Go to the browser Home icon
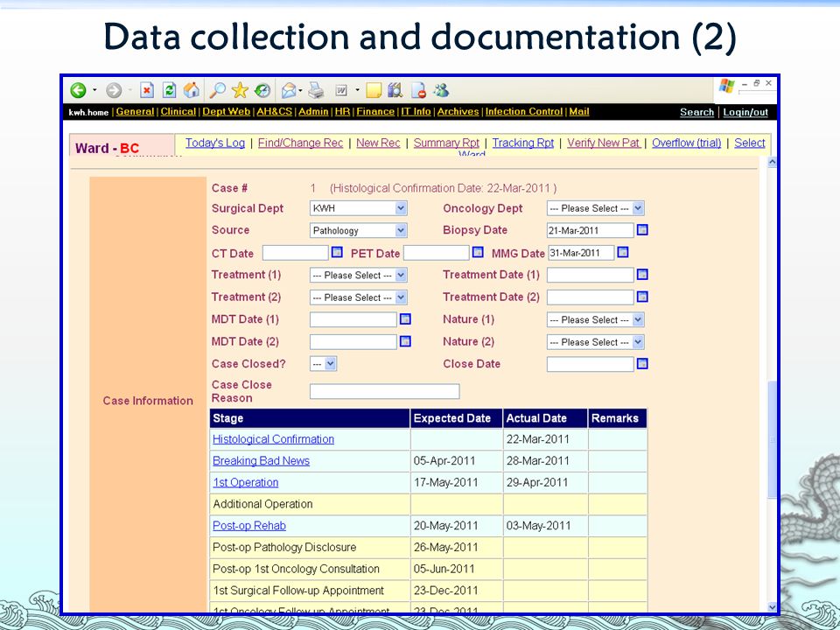The height and width of the screenshot is (630, 840). coord(192,90)
